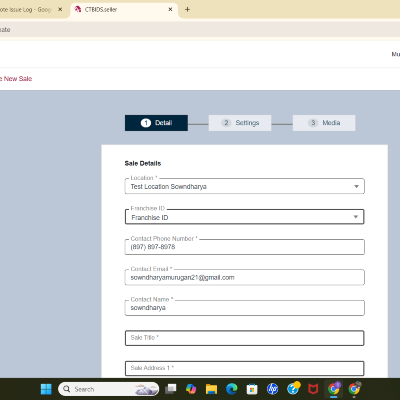This screenshot has width=400, height=400.
Task: Open File Explorer folder icon
Action: (211, 389)
